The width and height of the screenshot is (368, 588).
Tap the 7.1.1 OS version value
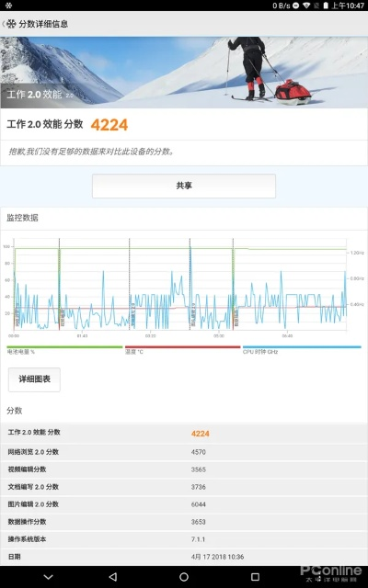click(x=198, y=539)
